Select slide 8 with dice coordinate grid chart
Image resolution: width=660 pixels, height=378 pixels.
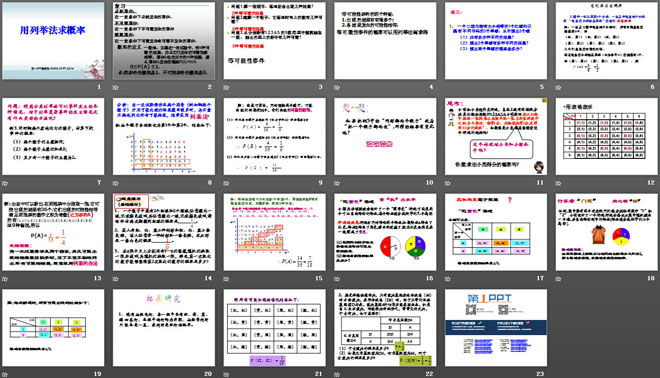tap(164, 136)
